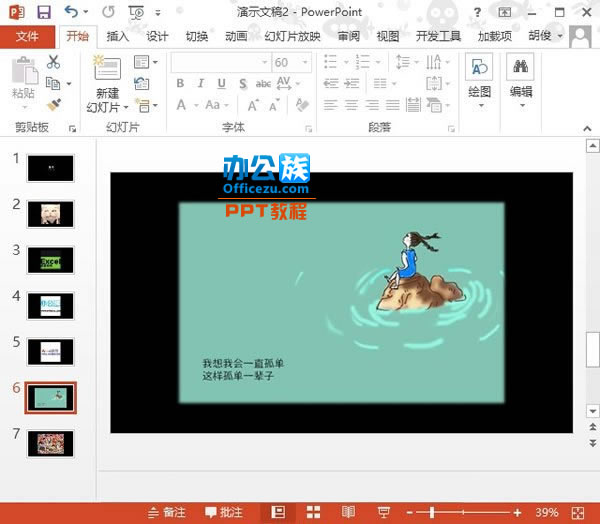The width and height of the screenshot is (600, 524).
Task: Switch to slide sorter view in status bar
Action: 313,512
